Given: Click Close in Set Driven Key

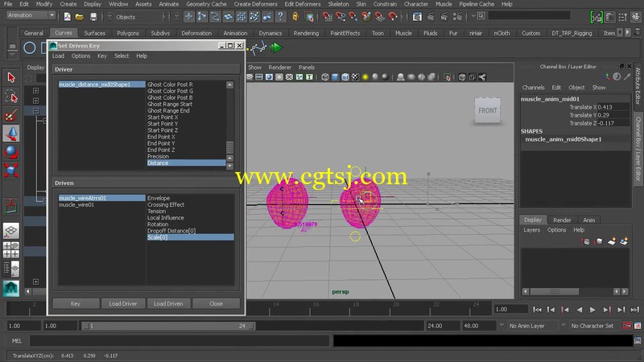Looking at the screenshot, I should point(216,304).
